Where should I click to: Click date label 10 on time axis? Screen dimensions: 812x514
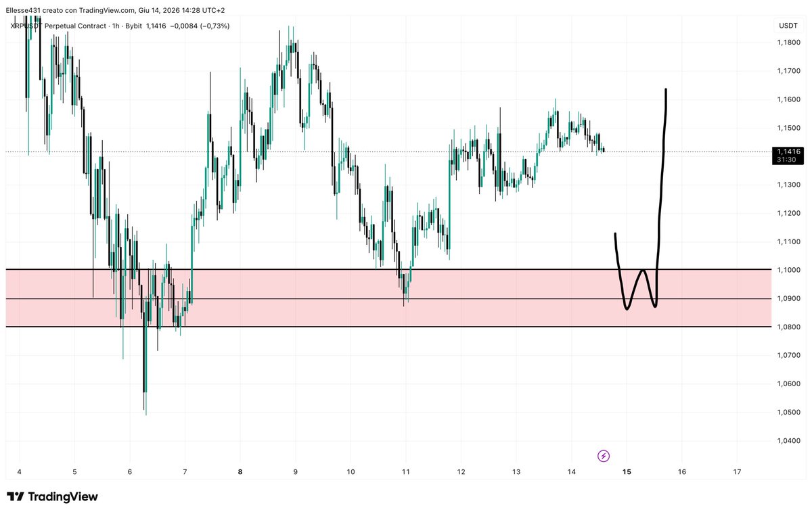coord(351,472)
